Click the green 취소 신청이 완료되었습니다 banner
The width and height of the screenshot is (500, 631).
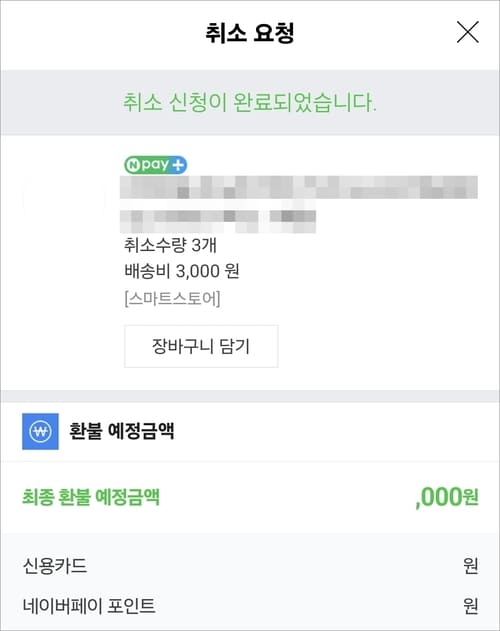pos(250,103)
